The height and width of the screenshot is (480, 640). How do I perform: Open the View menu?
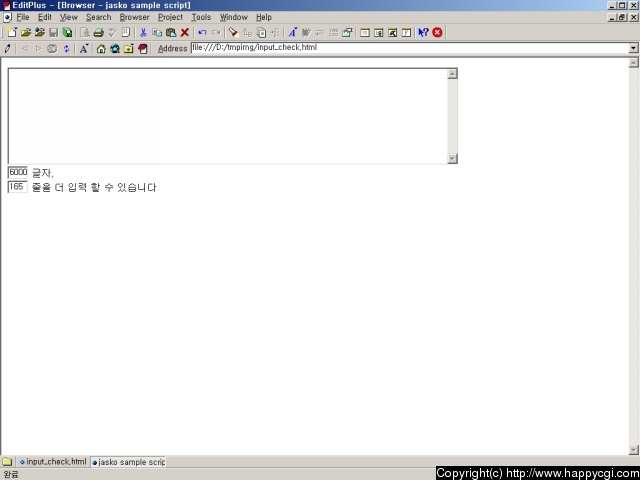[x=69, y=17]
